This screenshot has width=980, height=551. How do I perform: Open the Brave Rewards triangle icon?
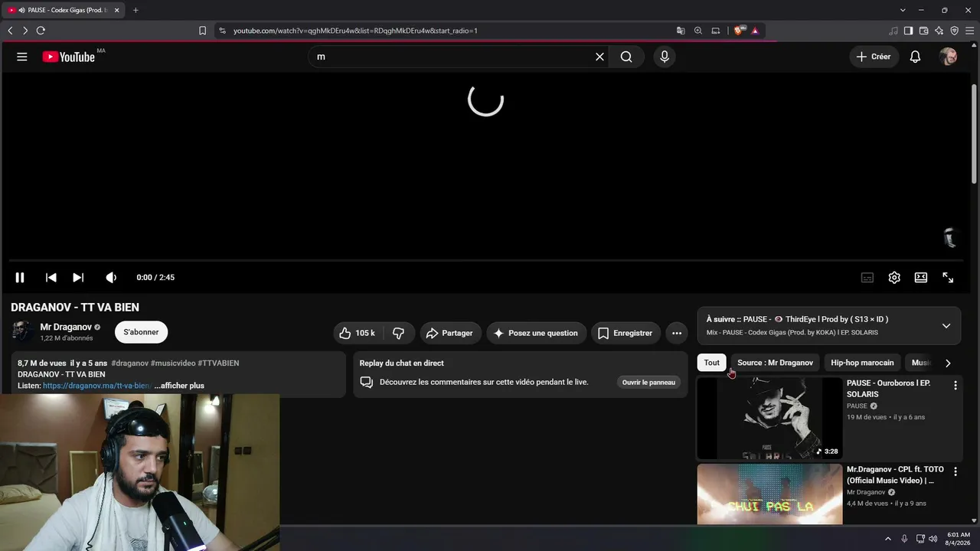point(755,31)
